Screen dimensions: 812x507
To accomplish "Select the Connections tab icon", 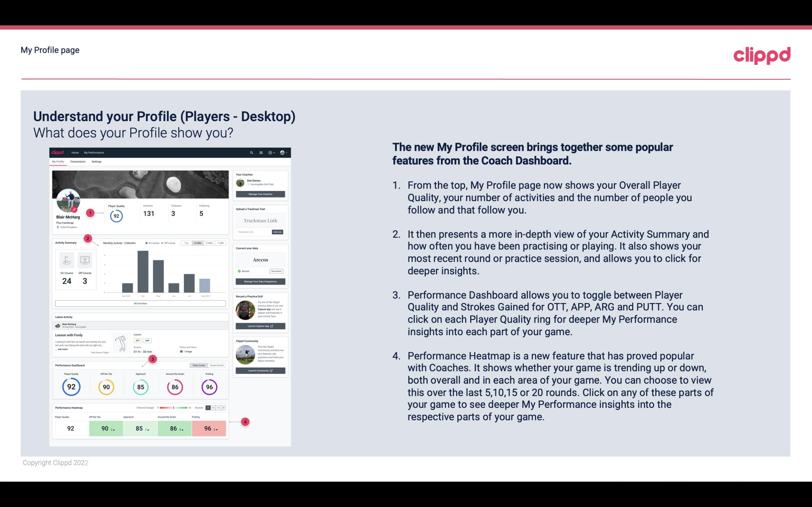I will [x=78, y=161].
